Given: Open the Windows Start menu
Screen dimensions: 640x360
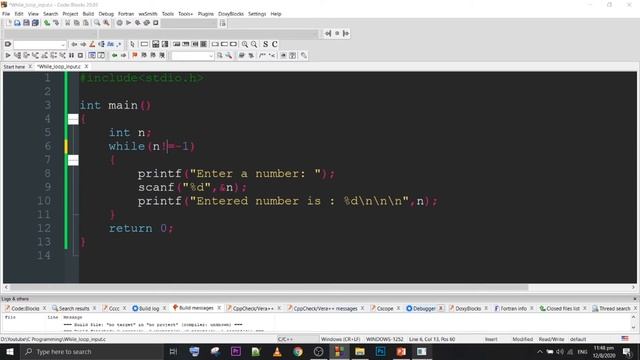Looking at the screenshot, I should (10, 351).
